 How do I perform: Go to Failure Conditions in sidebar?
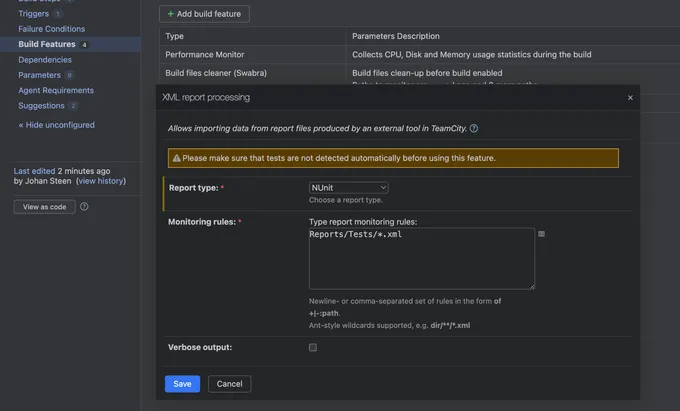pos(51,29)
